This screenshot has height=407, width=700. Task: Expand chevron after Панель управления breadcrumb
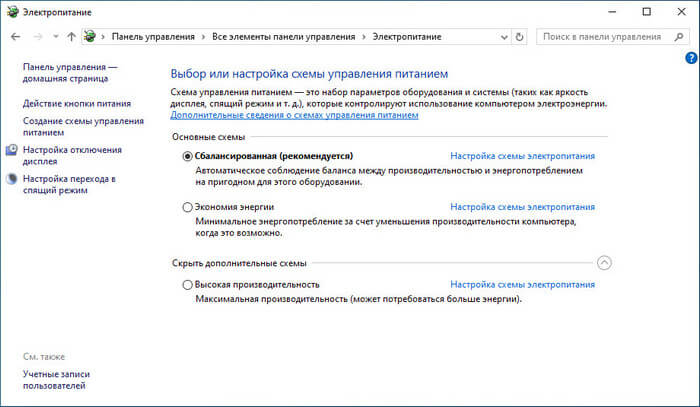coord(204,37)
